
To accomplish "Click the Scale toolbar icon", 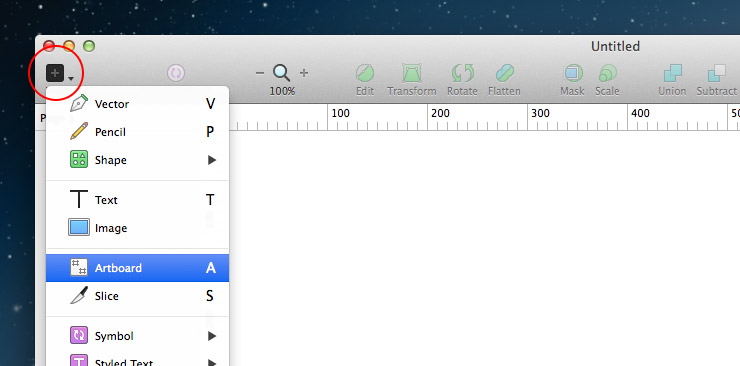I will pyautogui.click(x=607, y=74).
